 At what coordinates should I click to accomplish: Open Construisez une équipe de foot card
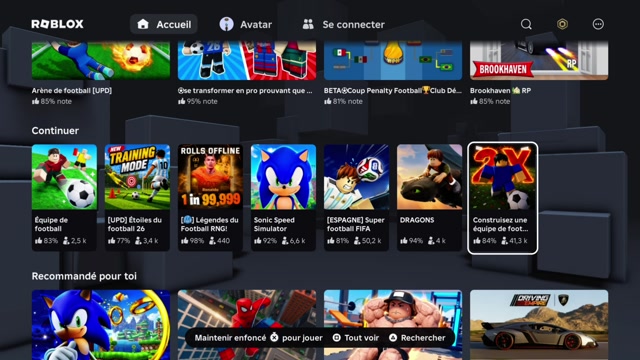502,198
